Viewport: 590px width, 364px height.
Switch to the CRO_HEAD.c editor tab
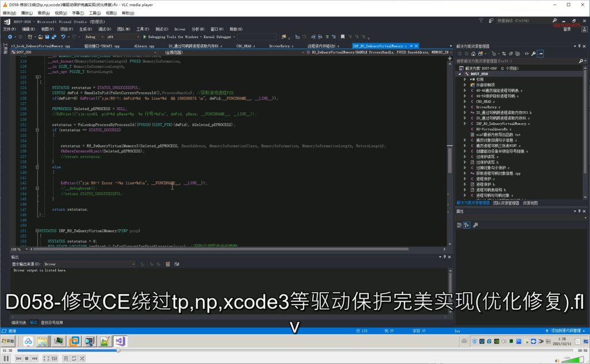pyautogui.click(x=245, y=46)
